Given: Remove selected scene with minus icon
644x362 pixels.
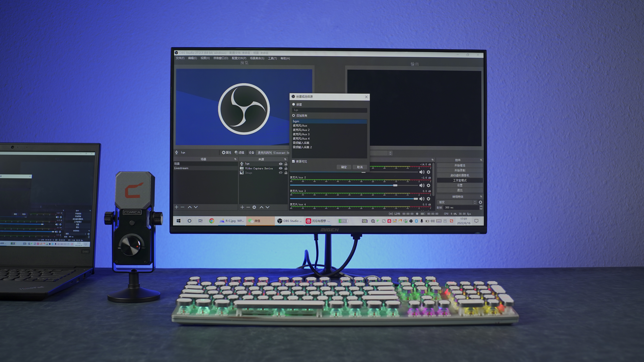Looking at the screenshot, I should pyautogui.click(x=182, y=207).
